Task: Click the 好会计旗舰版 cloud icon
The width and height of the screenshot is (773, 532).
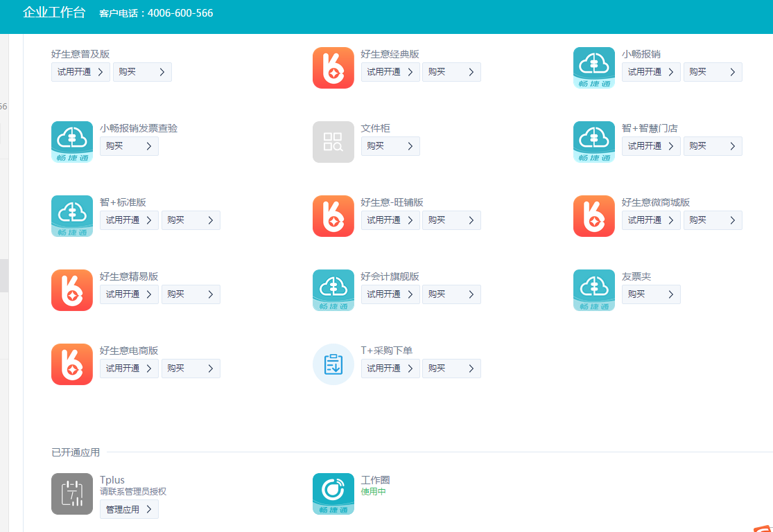Action: click(x=333, y=290)
